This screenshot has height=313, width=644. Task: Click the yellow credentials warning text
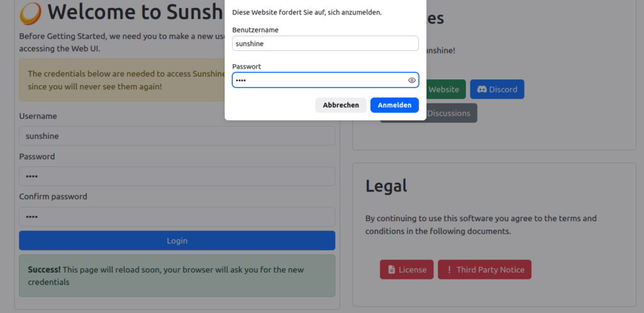(x=126, y=80)
